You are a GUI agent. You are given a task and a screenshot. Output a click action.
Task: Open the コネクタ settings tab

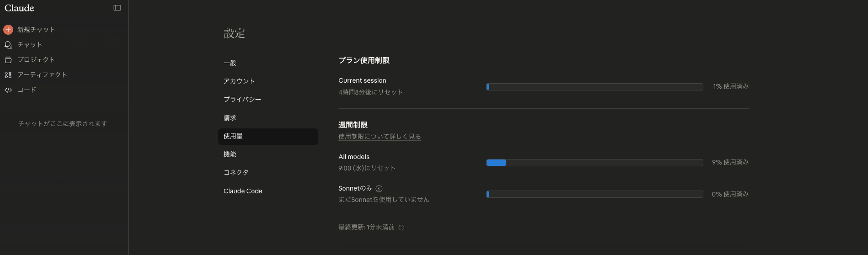[x=236, y=173]
